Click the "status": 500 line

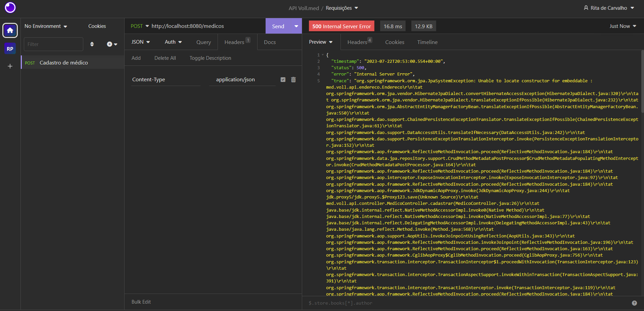pyautogui.click(x=349, y=68)
